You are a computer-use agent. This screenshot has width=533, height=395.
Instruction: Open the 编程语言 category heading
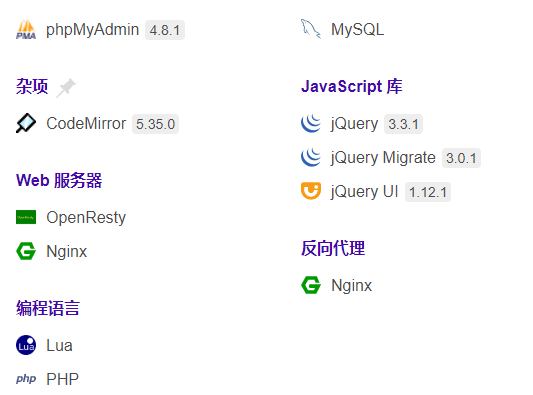[48, 308]
